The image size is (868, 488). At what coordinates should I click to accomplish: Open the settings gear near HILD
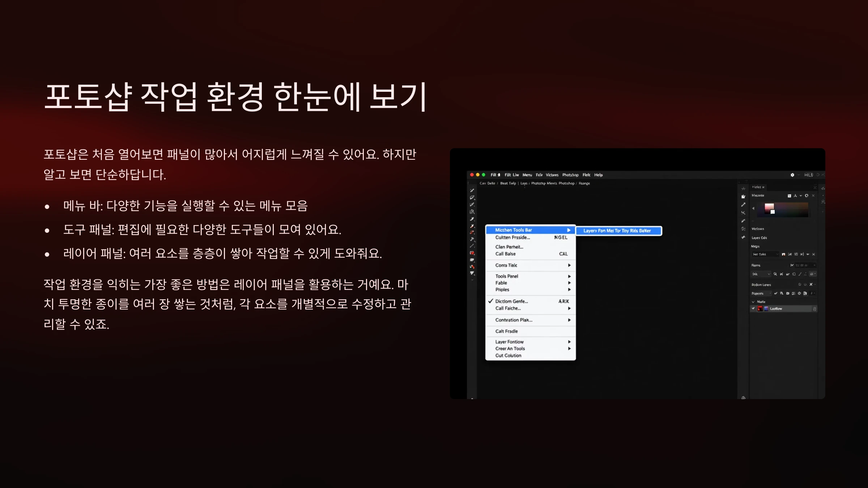[793, 175]
